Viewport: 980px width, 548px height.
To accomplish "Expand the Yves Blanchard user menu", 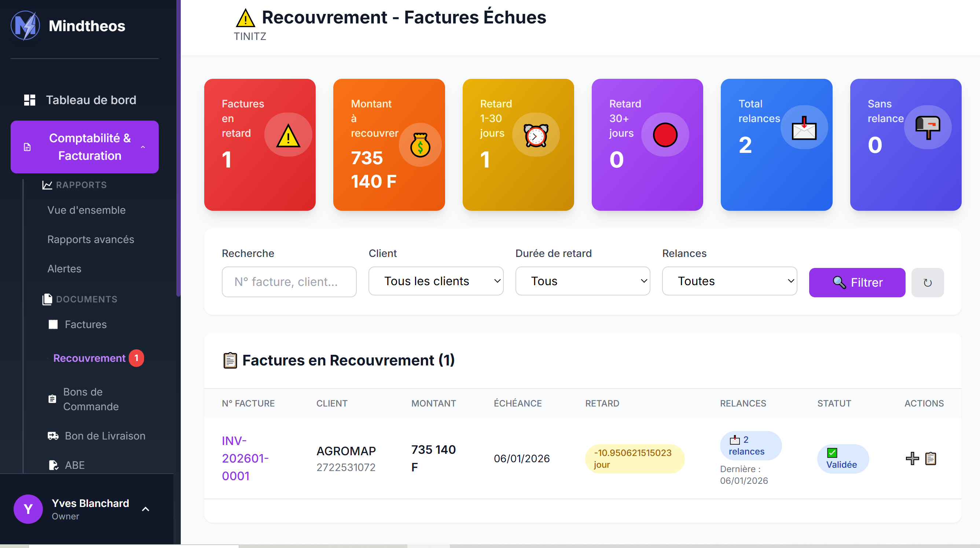I will point(145,509).
